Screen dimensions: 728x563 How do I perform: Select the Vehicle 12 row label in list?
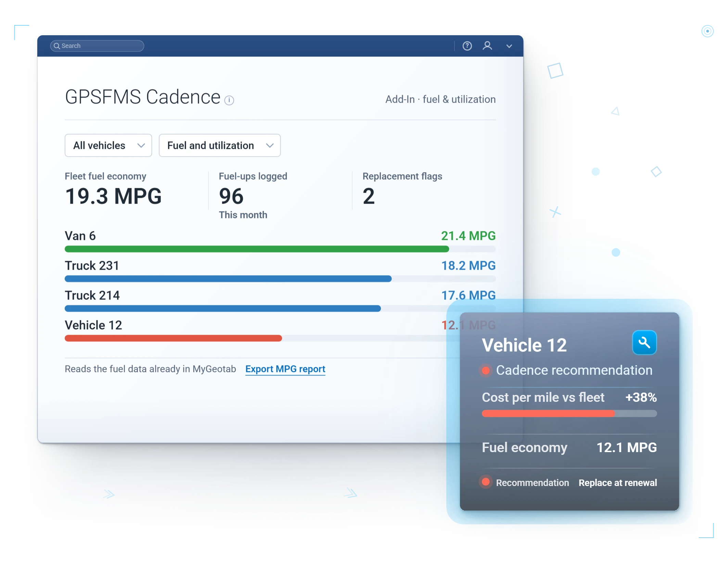point(93,325)
